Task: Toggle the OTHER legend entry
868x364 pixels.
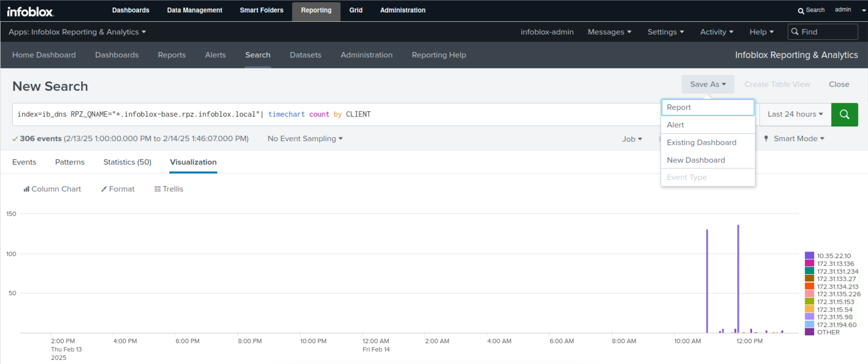Action: click(828, 332)
